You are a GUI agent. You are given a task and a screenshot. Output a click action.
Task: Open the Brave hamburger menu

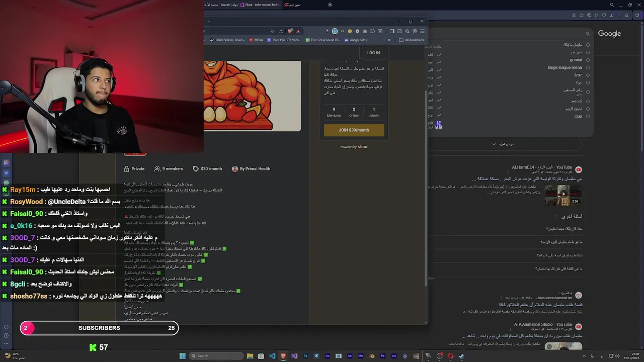click(422, 31)
